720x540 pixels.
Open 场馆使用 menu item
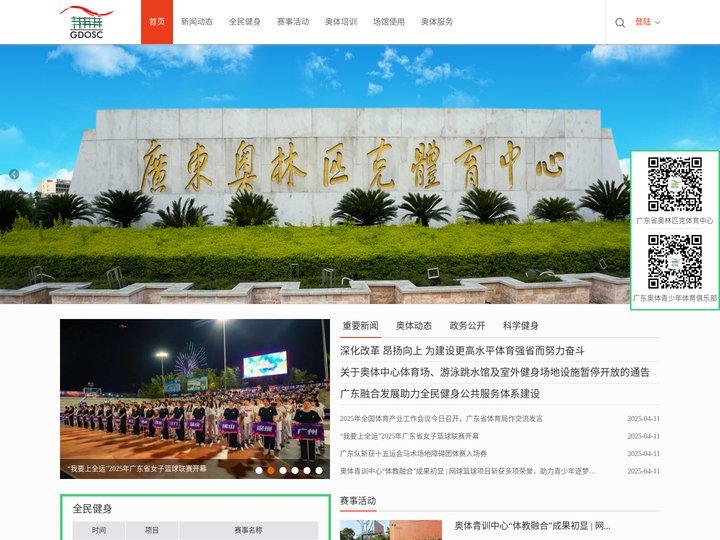tap(389, 22)
